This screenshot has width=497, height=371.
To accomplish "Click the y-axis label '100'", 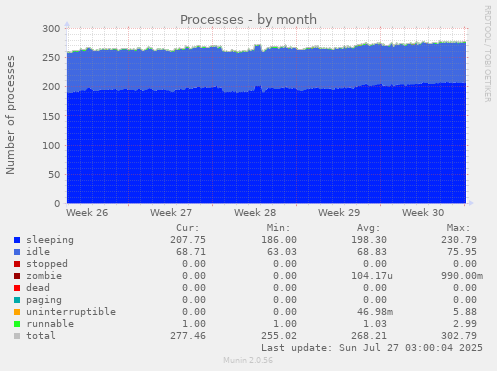I will click(51, 145).
